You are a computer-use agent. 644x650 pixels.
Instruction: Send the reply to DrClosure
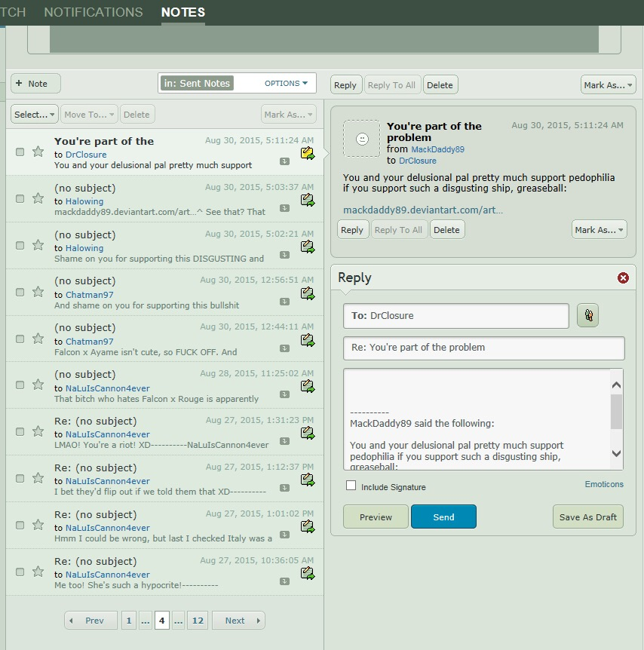(443, 517)
